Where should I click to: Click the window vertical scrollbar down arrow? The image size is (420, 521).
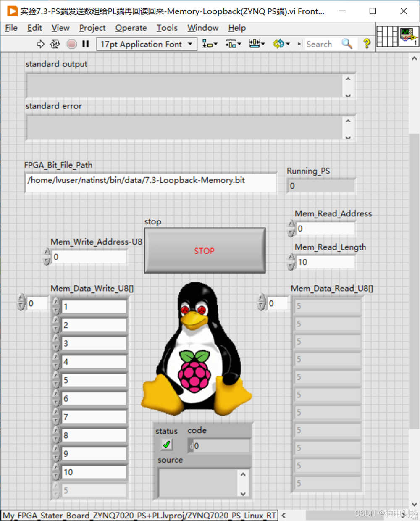coord(415,505)
